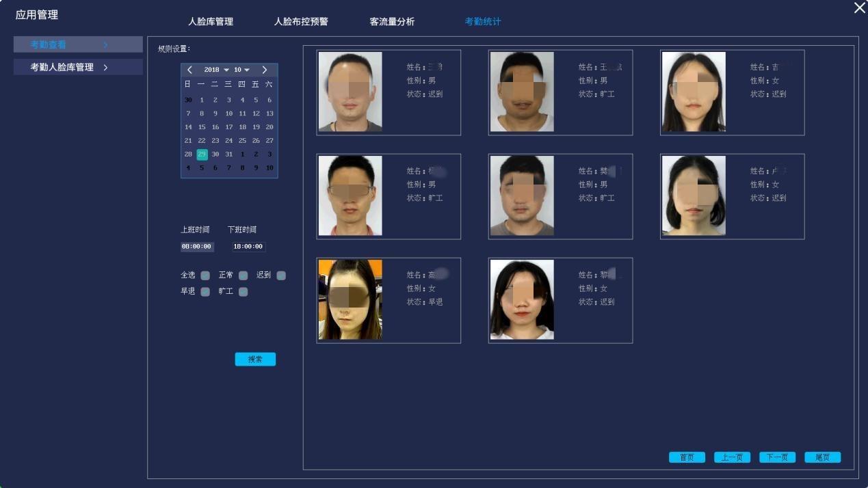This screenshot has height=488, width=868.
Task: Select highlighted date 29 in calendar
Action: [x=202, y=154]
